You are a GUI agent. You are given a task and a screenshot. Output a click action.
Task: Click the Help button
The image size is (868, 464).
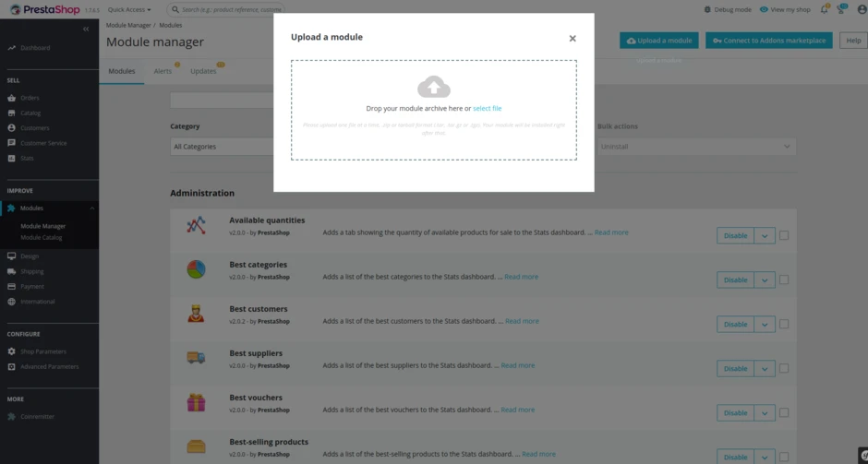pyautogui.click(x=853, y=41)
